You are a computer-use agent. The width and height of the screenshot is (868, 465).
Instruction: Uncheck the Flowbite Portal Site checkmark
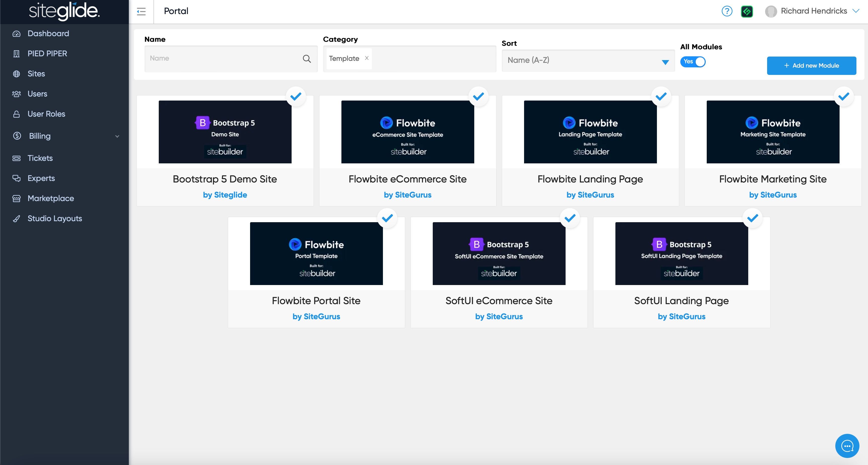coord(387,218)
